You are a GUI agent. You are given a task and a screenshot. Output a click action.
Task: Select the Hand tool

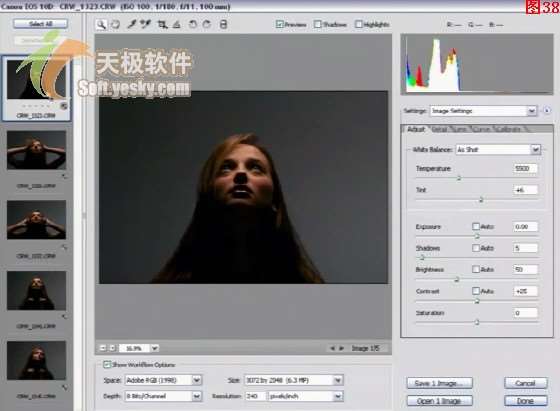pyautogui.click(x=116, y=24)
